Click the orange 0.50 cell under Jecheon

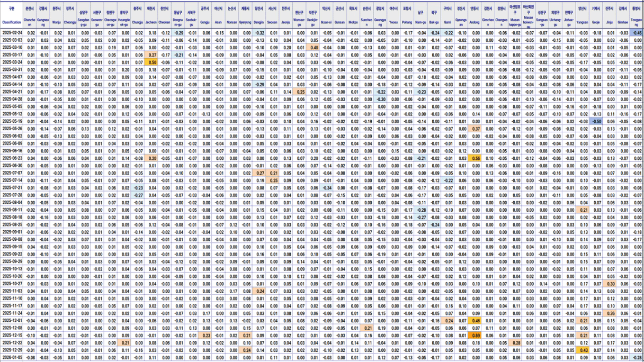152,62
